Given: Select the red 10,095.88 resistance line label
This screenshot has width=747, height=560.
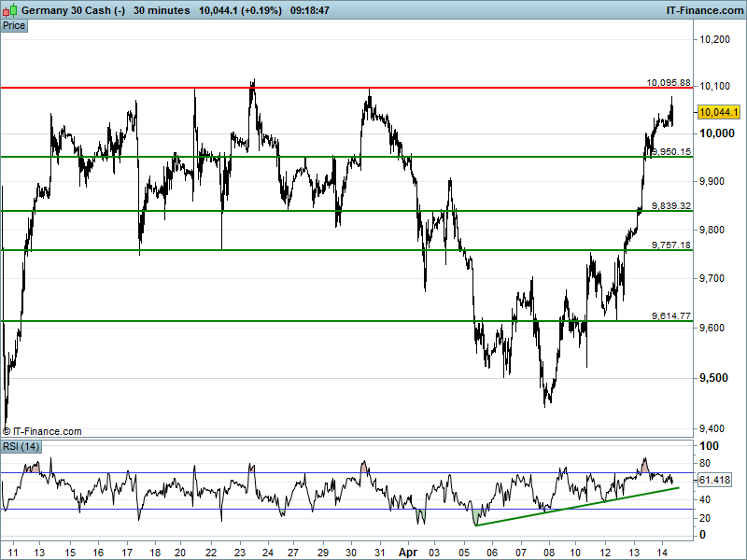Looking at the screenshot, I should tap(669, 82).
